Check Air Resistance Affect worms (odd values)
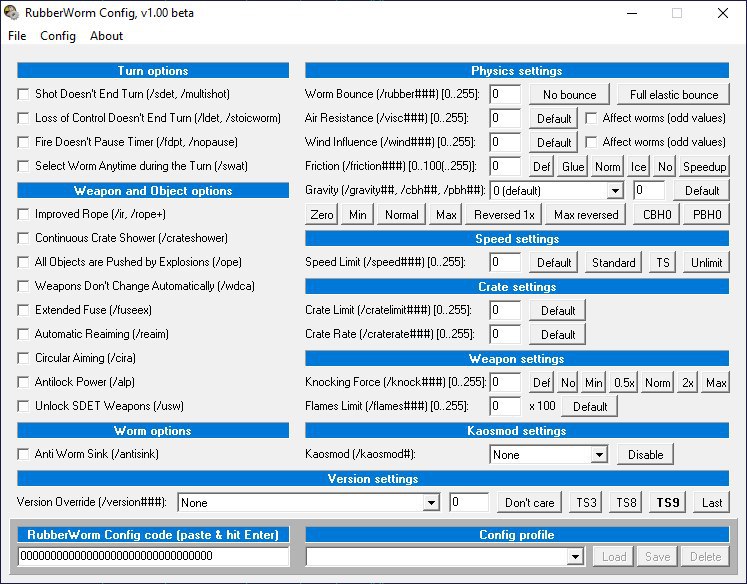This screenshot has width=747, height=584. [591, 118]
